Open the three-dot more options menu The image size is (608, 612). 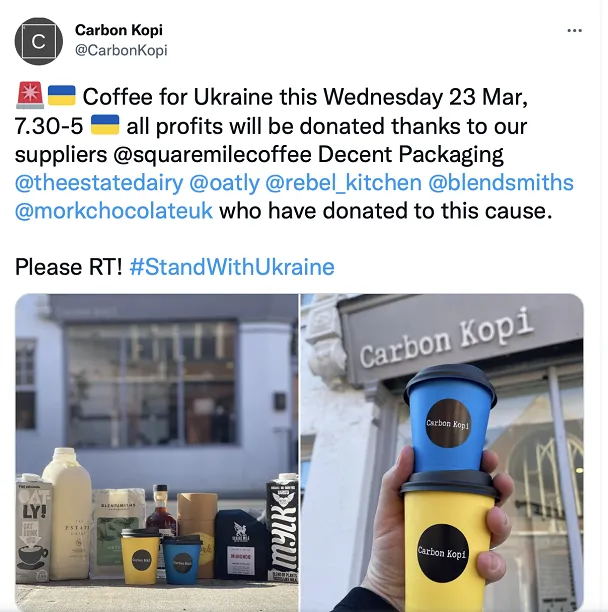point(574,30)
